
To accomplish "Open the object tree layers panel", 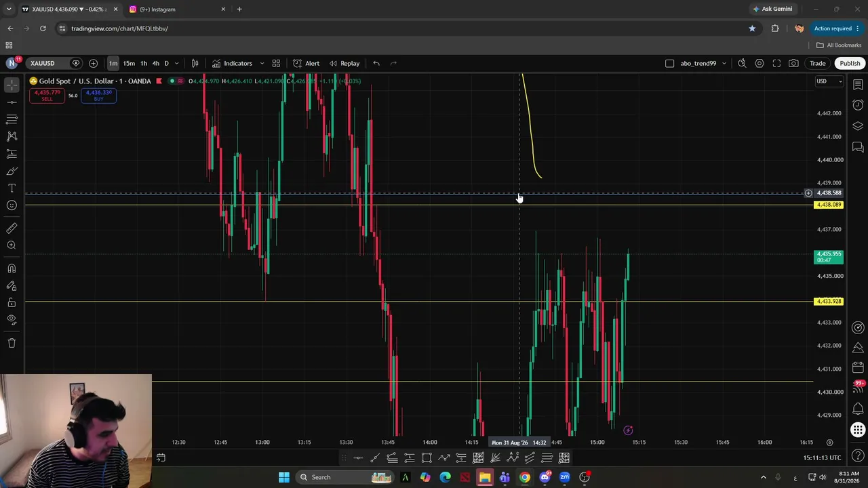I will [x=858, y=126].
